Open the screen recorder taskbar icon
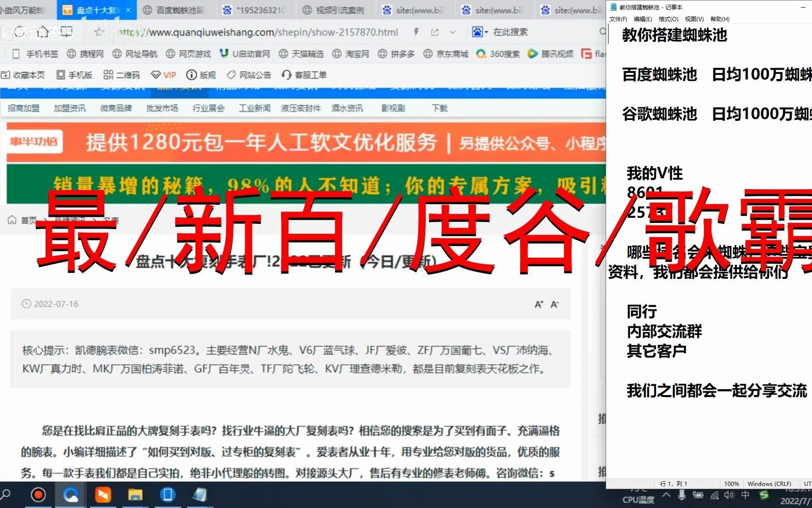This screenshot has width=812, height=508. [x=39, y=495]
